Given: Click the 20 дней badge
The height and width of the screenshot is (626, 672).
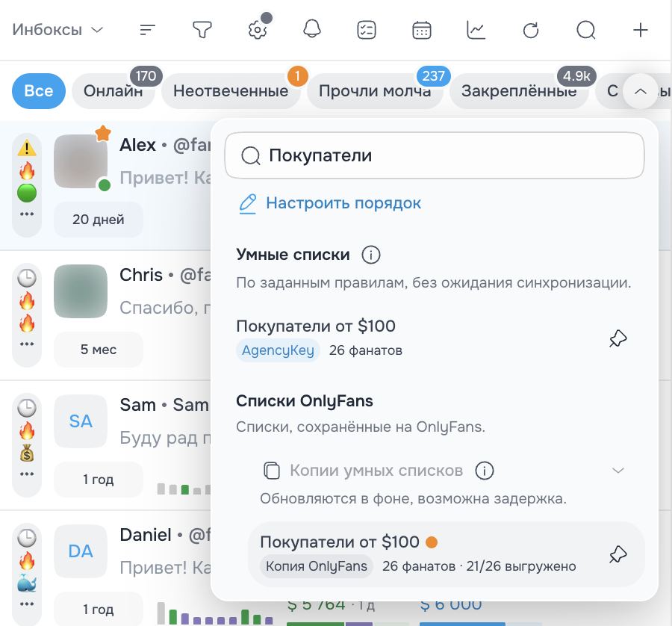Looking at the screenshot, I should (98, 220).
